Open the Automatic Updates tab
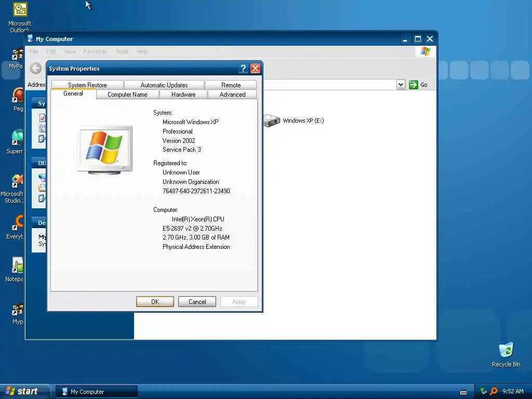 pos(164,85)
